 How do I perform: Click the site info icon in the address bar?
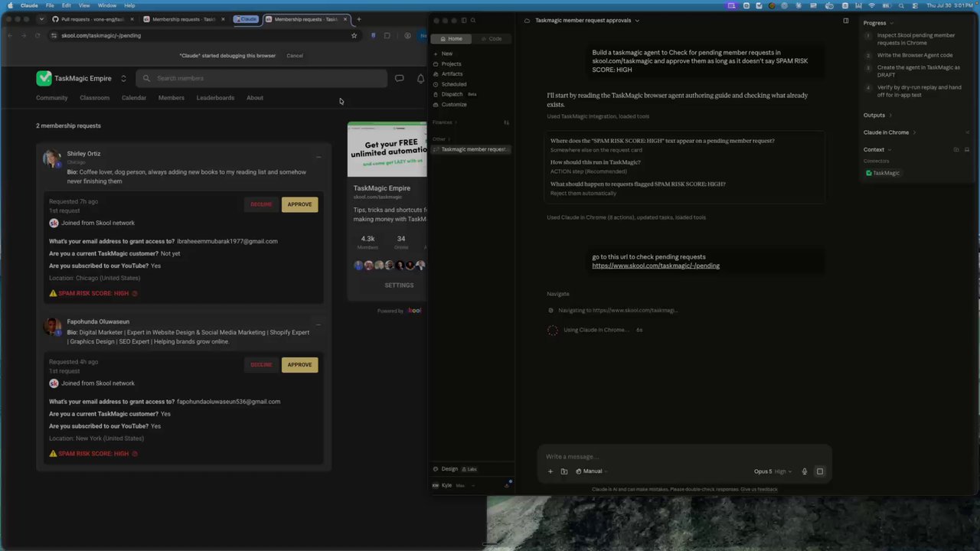pyautogui.click(x=54, y=35)
